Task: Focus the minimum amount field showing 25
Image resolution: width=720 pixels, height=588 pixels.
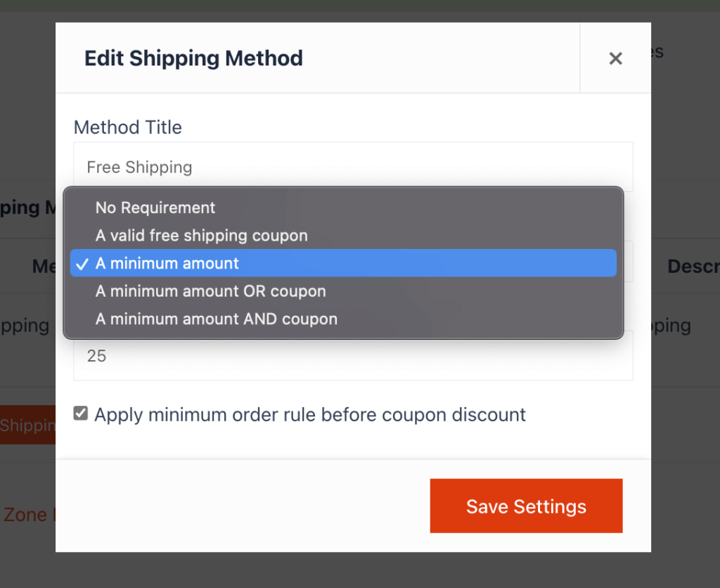Action: click(352, 357)
